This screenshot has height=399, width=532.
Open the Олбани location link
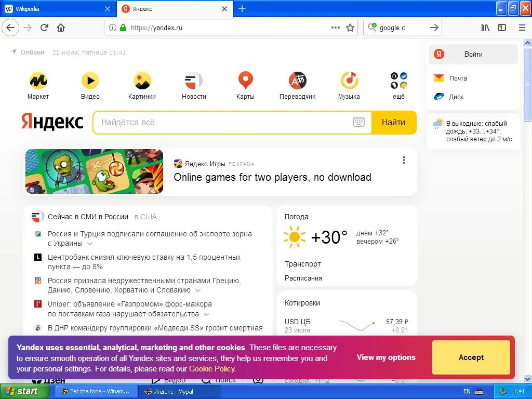(x=33, y=52)
